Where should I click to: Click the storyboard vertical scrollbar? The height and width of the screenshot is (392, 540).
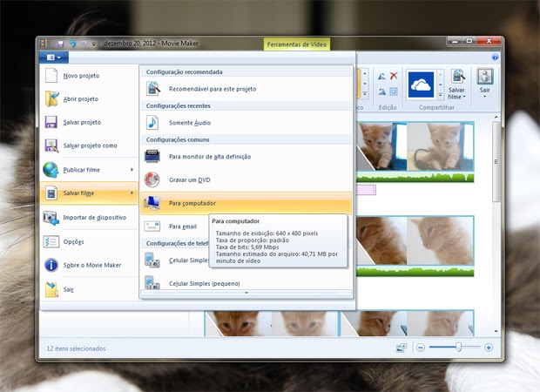click(496, 161)
